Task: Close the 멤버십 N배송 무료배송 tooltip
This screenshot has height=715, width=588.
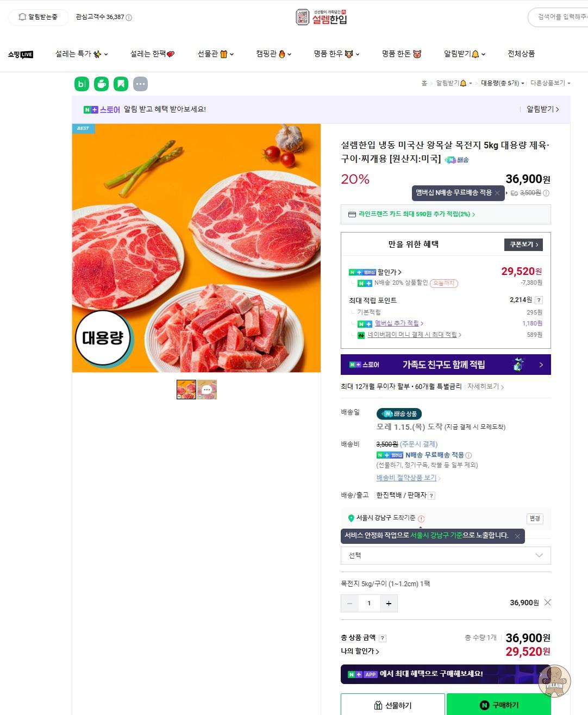Action: pos(497,193)
